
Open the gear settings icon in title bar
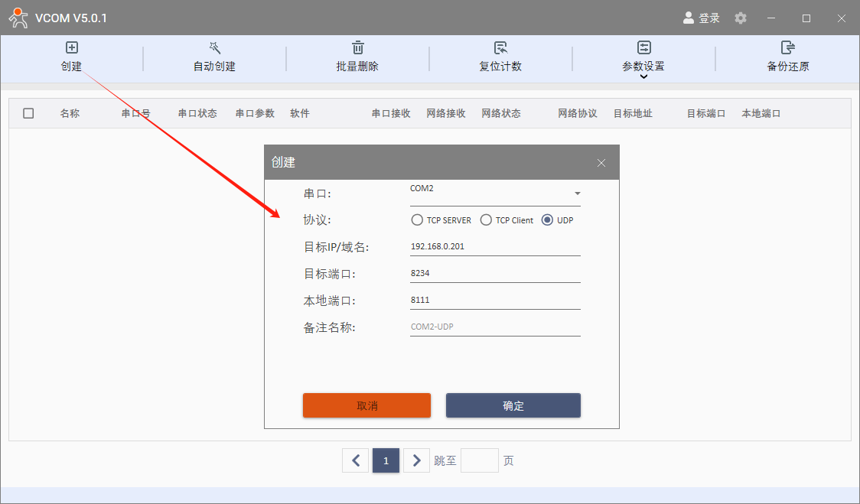[740, 18]
